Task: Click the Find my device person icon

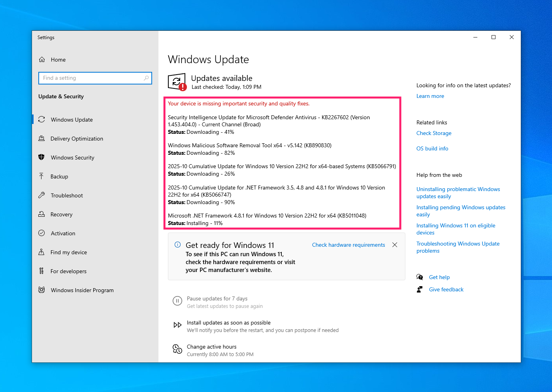Action: (x=41, y=252)
